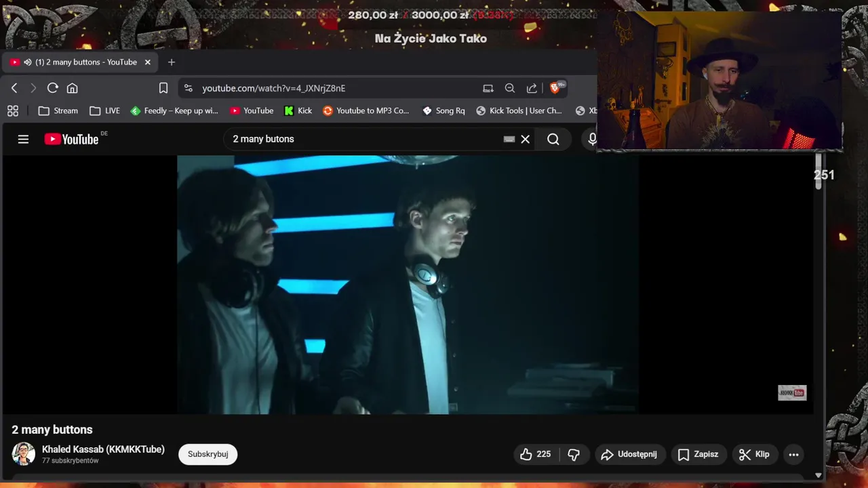
Task: Open the Youtube to MP3 Converter bookmark
Action: (x=366, y=110)
